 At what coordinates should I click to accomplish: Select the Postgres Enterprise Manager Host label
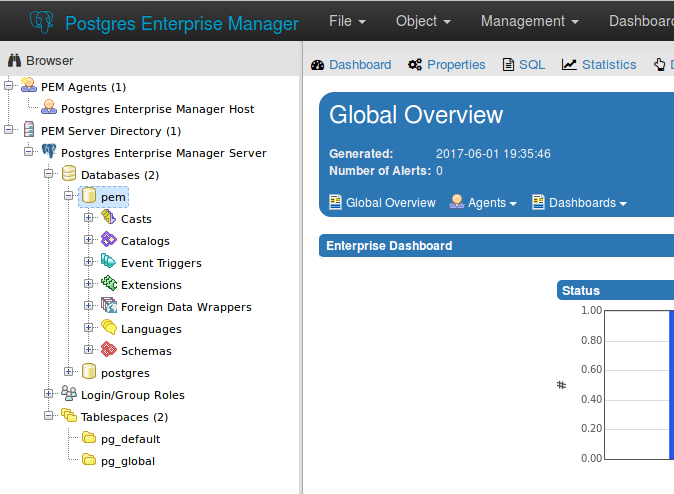click(x=157, y=109)
